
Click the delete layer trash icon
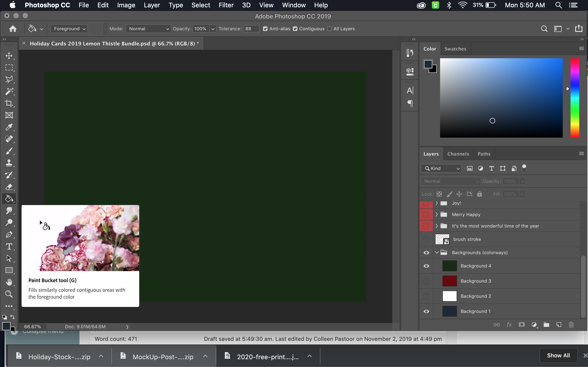click(x=571, y=325)
